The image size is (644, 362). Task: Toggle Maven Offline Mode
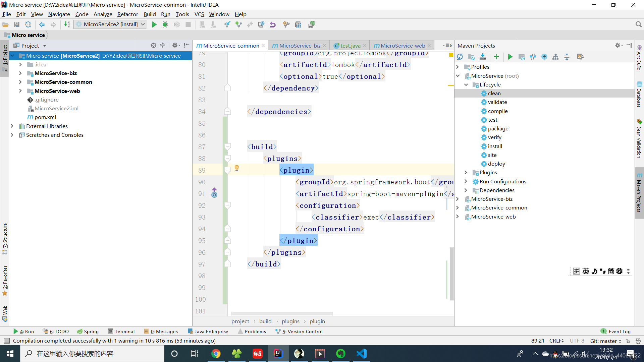pyautogui.click(x=533, y=57)
